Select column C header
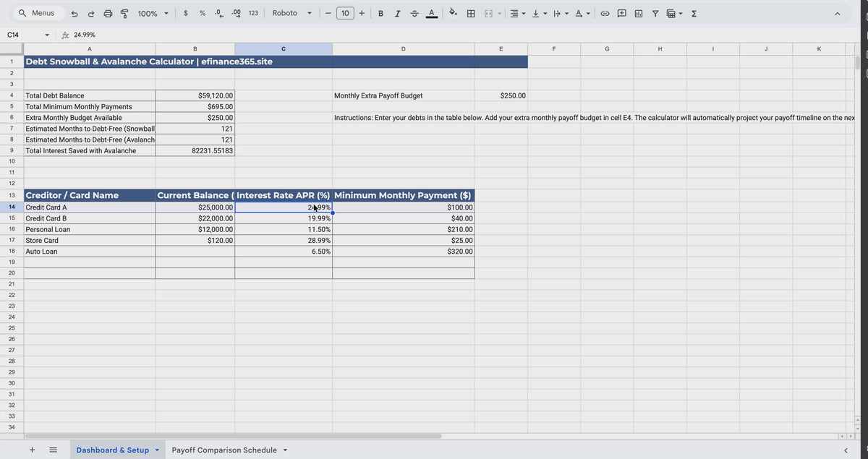The image size is (868, 459). (x=284, y=48)
